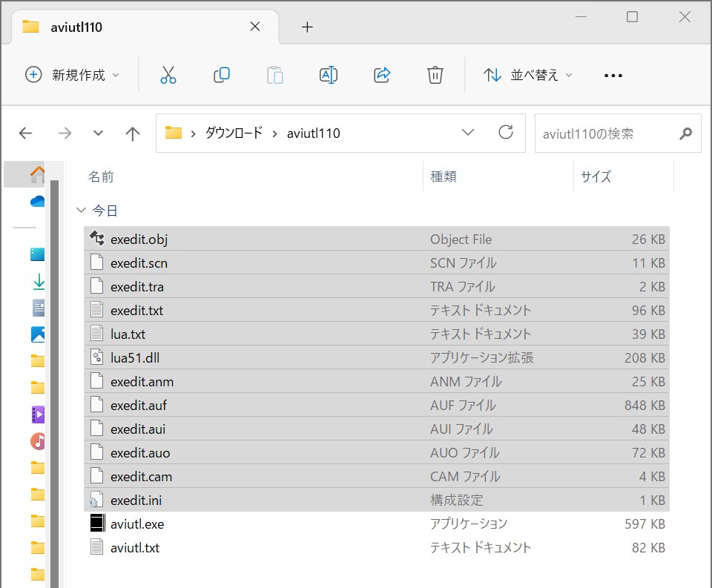
Task: Navigate to ダウンロード breadcrumb
Action: [234, 133]
